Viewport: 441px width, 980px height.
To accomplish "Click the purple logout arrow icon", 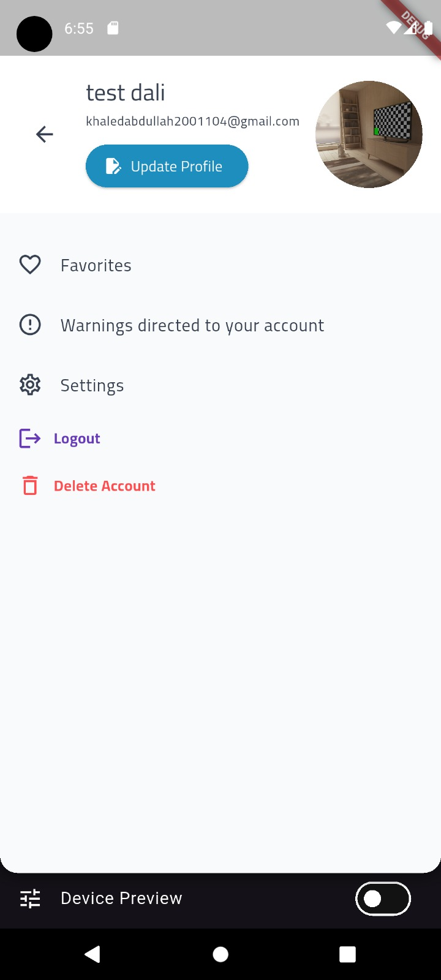I will 30,439.
